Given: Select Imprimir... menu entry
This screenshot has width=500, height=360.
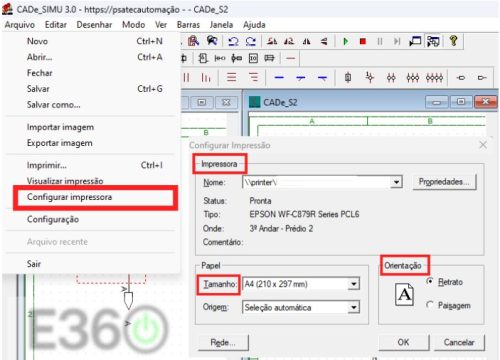Looking at the screenshot, I should (95, 165).
